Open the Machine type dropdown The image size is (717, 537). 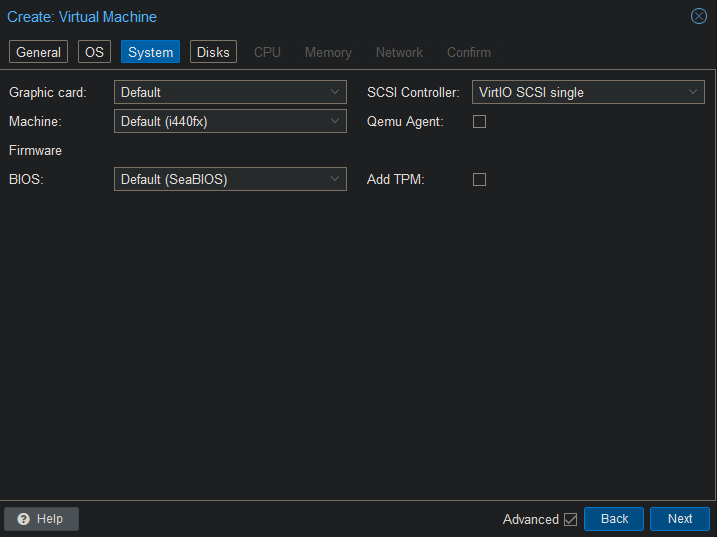click(x=230, y=121)
